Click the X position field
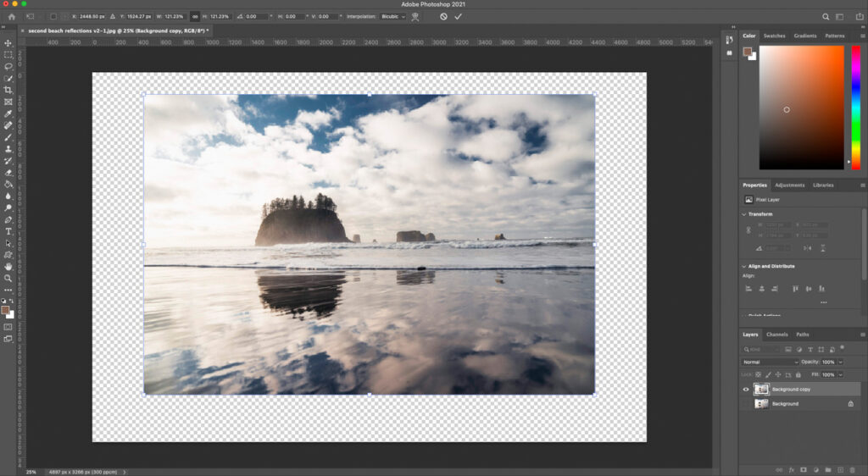 [92, 17]
